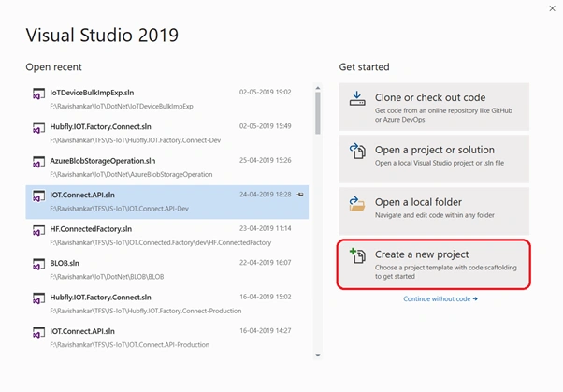563x392 pixels.
Task: Click the recent list scroll up arrow
Action: click(318, 88)
